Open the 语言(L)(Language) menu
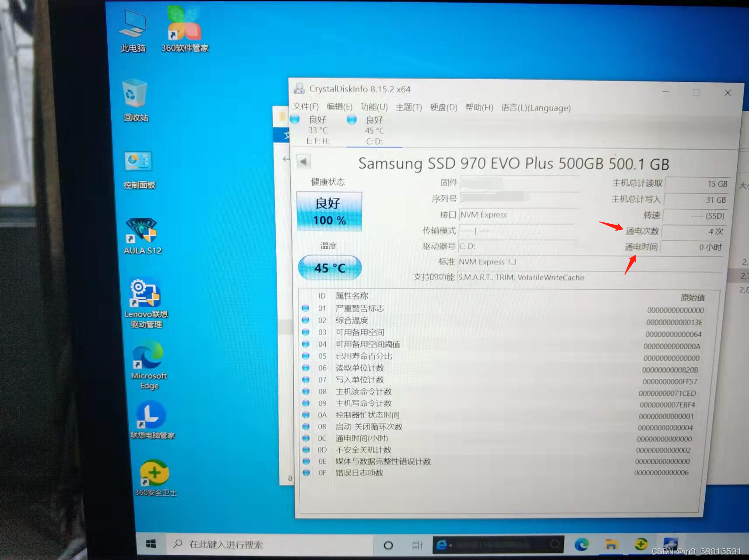The height and width of the screenshot is (560, 749). 536,108
